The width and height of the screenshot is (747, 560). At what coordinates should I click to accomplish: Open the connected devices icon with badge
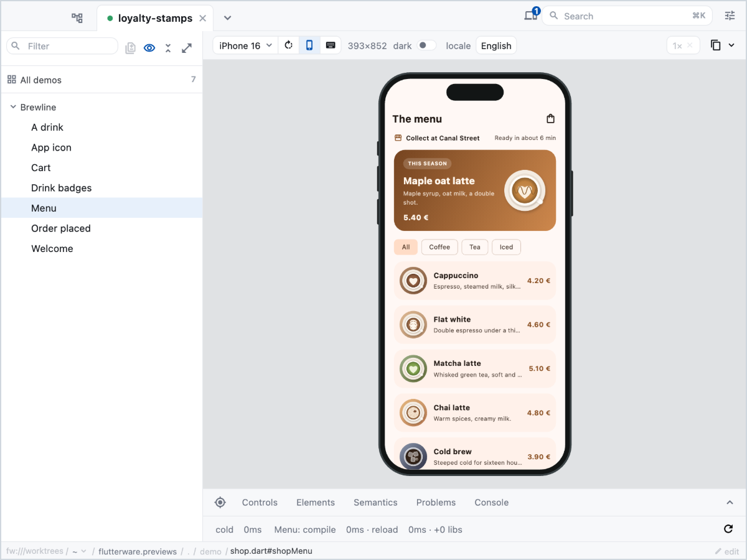pos(531,16)
